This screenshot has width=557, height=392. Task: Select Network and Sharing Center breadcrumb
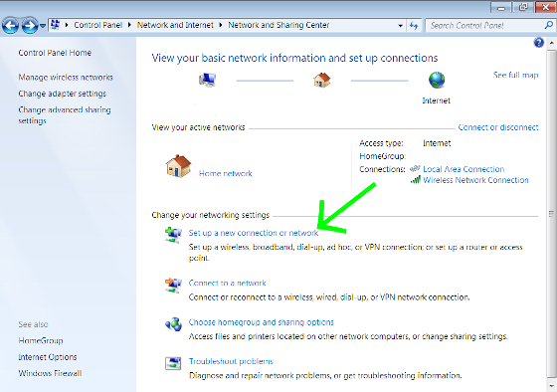click(x=278, y=25)
